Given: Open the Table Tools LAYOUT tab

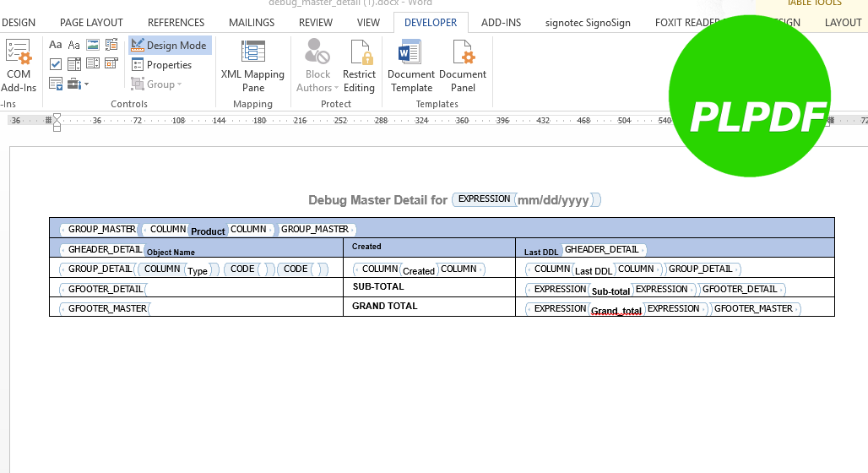Looking at the screenshot, I should pyautogui.click(x=843, y=23).
